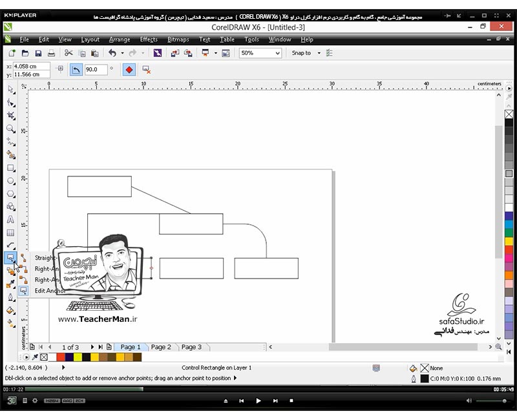Select the Smart Fill tool
Viewport: 517px width, 420px height.
point(11,155)
